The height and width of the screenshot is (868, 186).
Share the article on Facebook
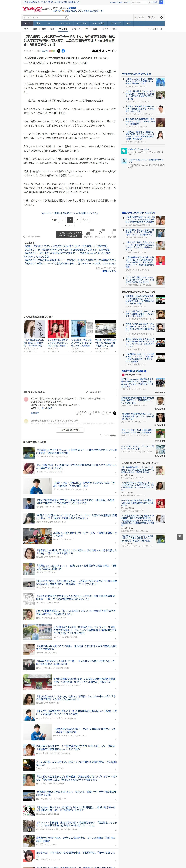[63, 51]
